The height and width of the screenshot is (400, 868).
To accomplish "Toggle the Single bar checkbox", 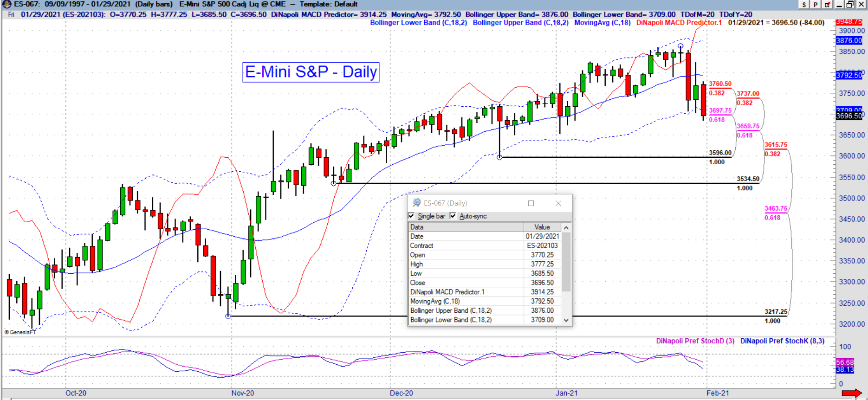I will click(411, 216).
